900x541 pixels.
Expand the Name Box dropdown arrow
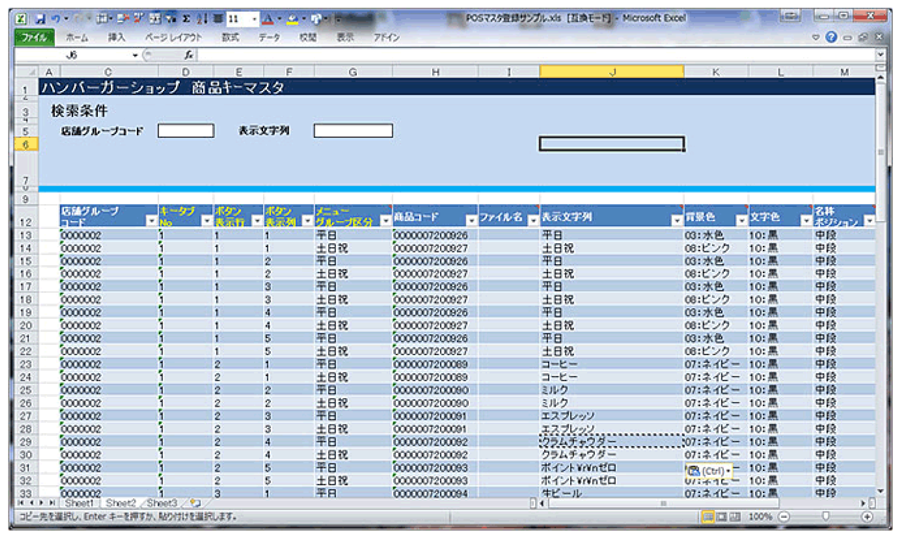click(136, 55)
